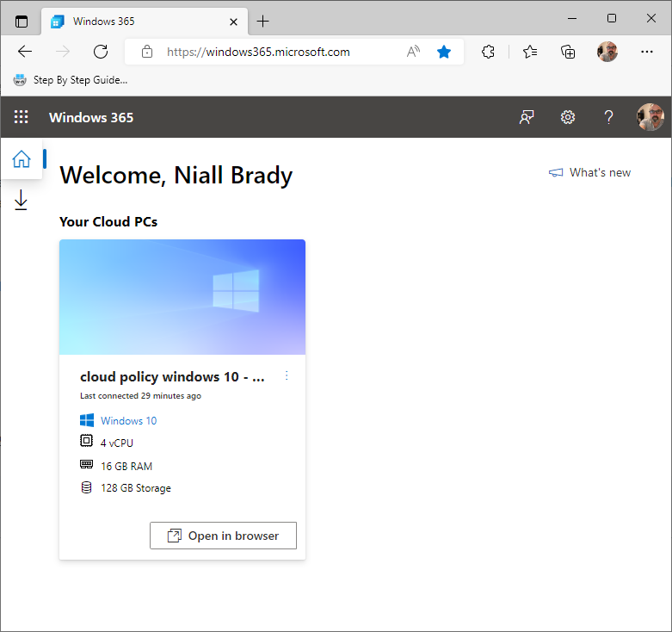
Task: Expand the Cloud PC more options menu
Action: (x=287, y=376)
